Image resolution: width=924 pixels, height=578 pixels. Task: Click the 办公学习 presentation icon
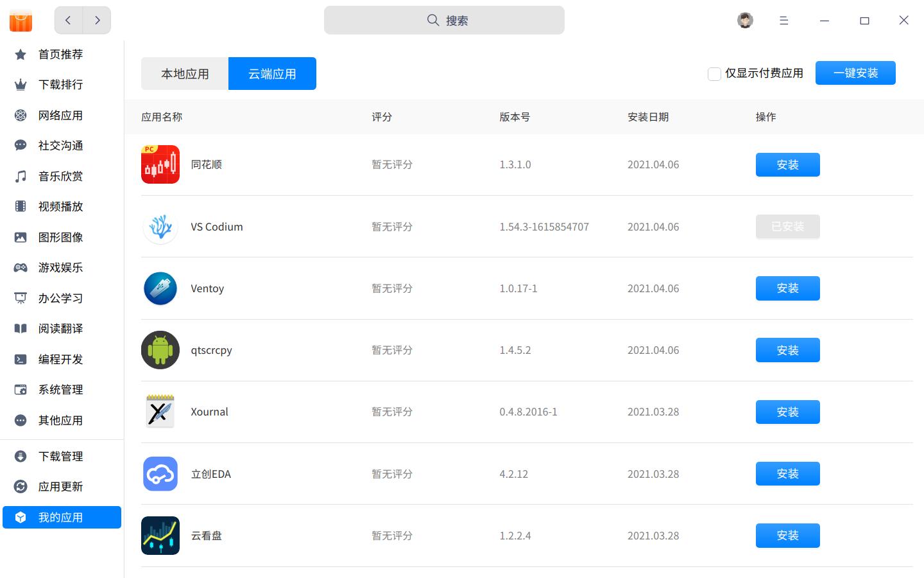[21, 299]
